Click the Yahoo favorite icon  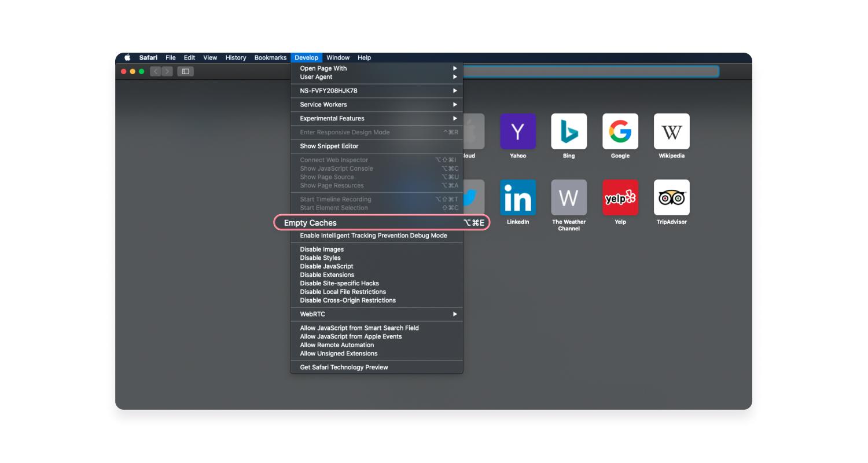click(518, 131)
